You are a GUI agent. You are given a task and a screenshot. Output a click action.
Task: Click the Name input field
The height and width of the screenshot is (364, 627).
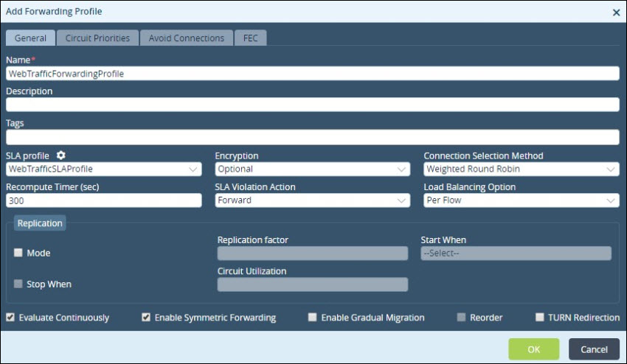click(313, 74)
